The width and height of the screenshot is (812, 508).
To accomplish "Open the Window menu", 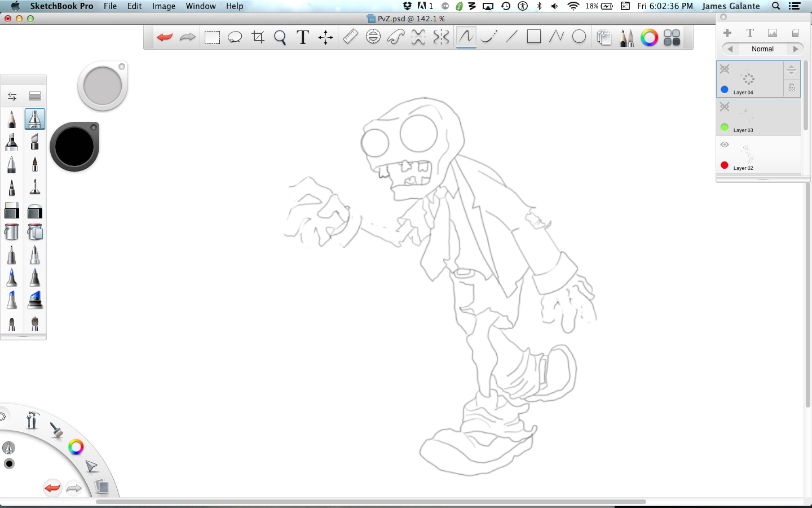I will click(201, 6).
